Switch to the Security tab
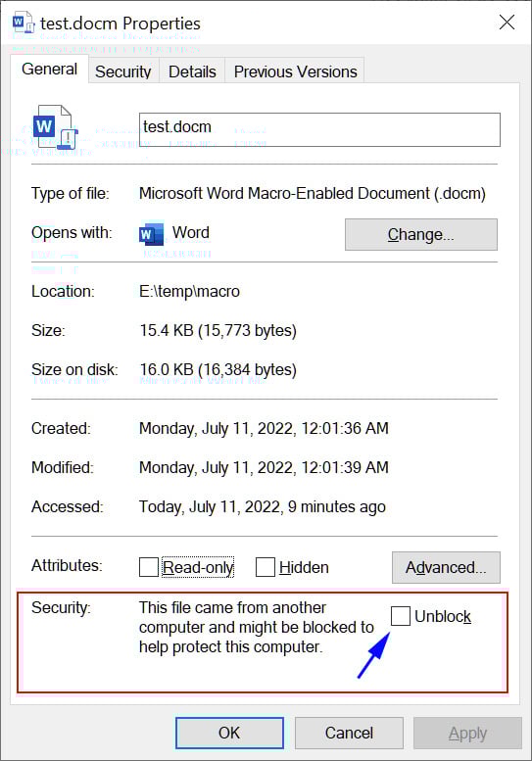This screenshot has height=761, width=532. click(123, 71)
